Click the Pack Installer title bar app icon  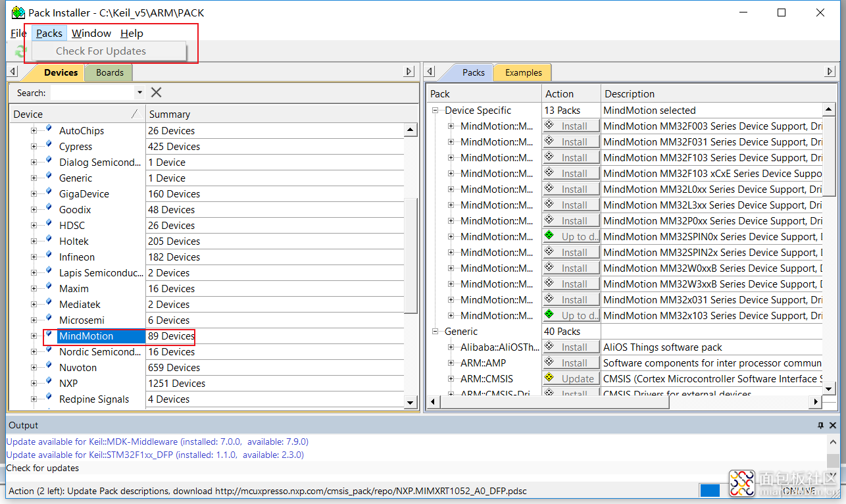[x=18, y=13]
